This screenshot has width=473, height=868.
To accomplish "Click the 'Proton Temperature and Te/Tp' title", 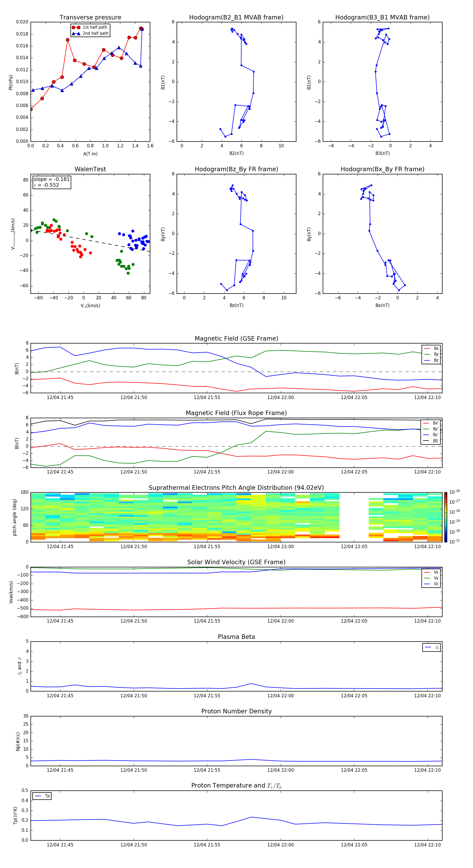I will (236, 786).
